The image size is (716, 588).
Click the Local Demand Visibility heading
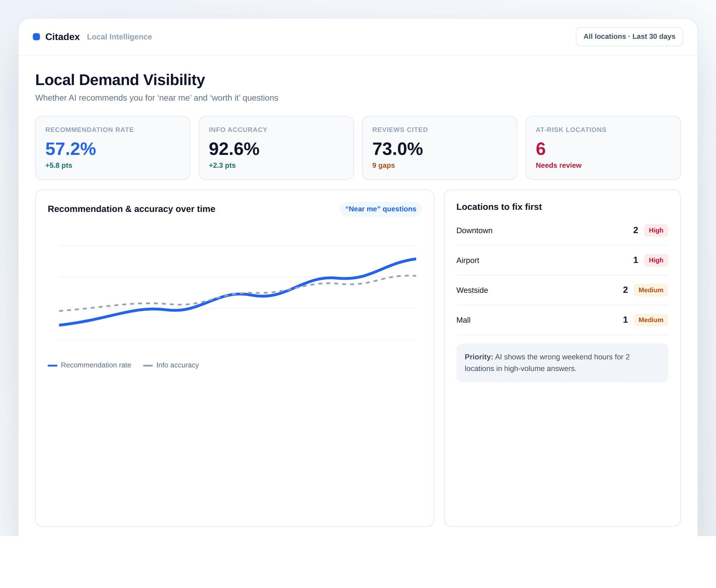(120, 80)
